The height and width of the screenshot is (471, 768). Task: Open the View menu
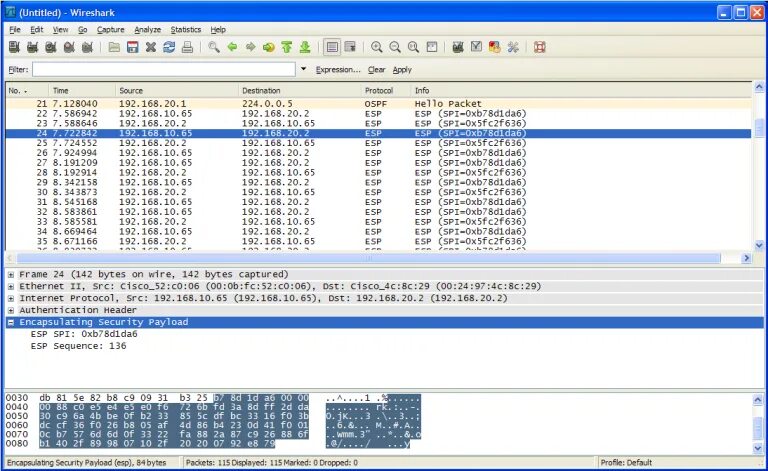[x=60, y=30]
